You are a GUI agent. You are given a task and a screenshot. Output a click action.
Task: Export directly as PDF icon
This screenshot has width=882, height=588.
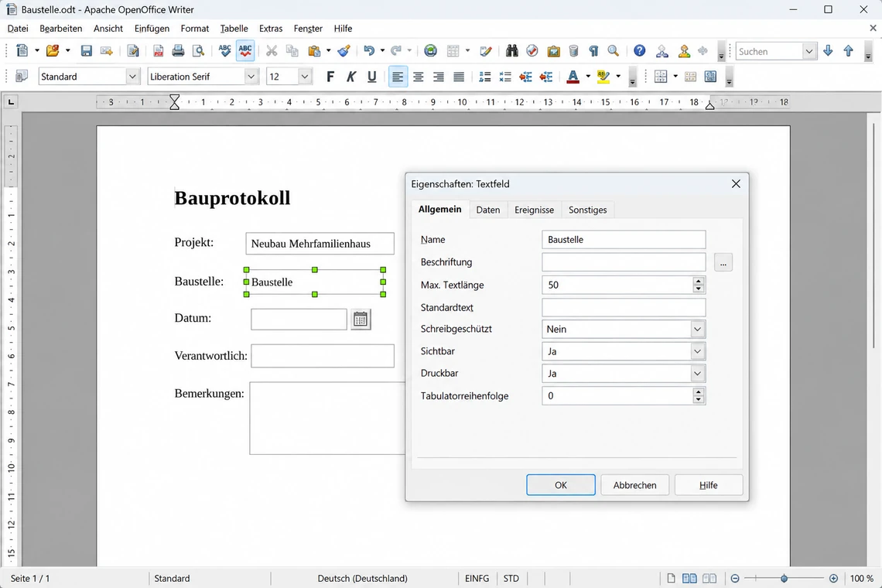pos(158,51)
